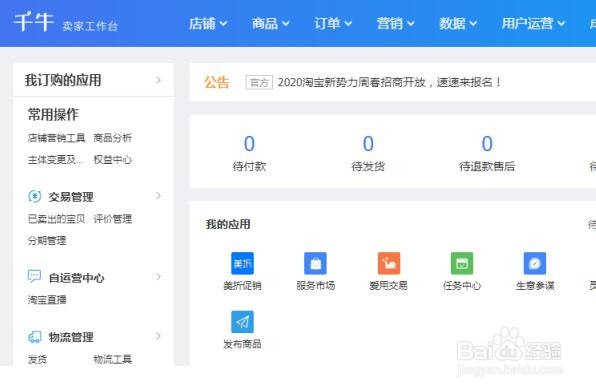
Task: Open 淘宝直播 link
Action: (47, 300)
